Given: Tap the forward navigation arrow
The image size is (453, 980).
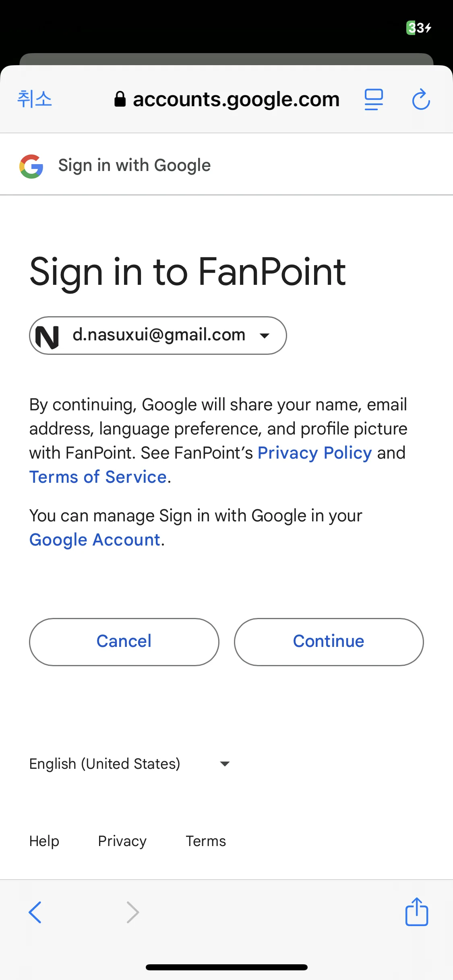Looking at the screenshot, I should pyautogui.click(x=132, y=912).
